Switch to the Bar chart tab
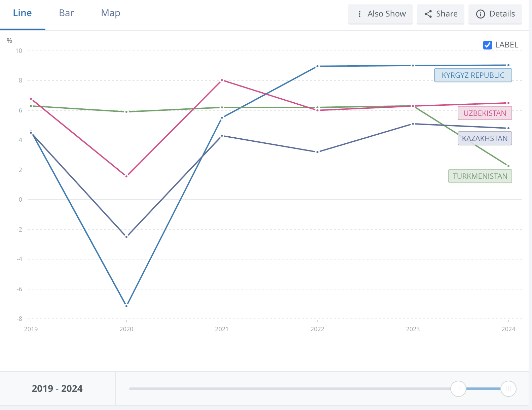532x410 pixels. (66, 13)
